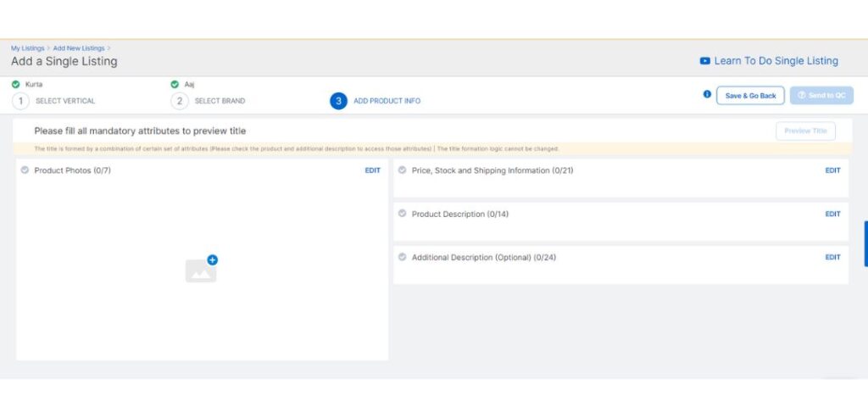The width and height of the screenshot is (868, 418).
Task: Select step 3 Add Product Info
Action: pyautogui.click(x=376, y=101)
